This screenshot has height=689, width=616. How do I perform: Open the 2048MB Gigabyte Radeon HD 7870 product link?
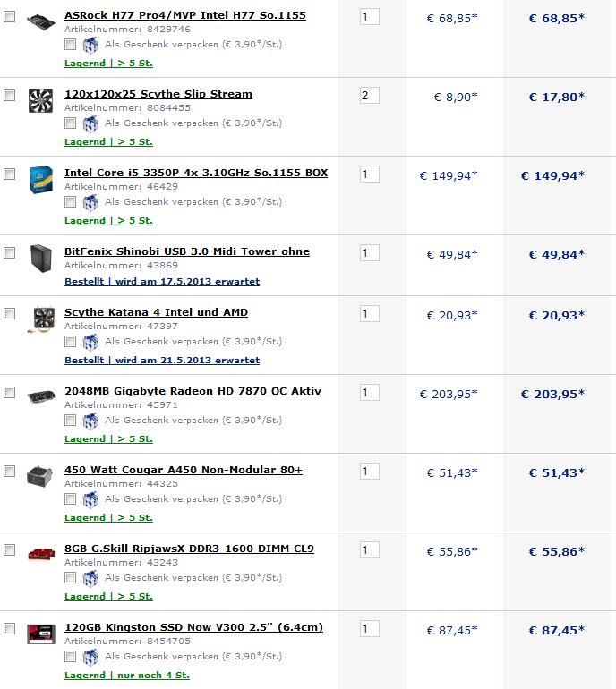192,391
